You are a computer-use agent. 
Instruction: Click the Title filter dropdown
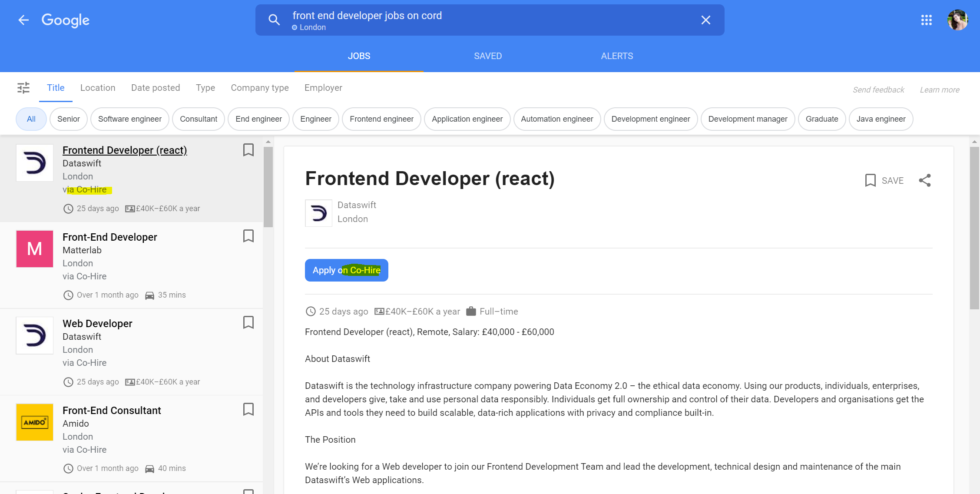point(56,88)
